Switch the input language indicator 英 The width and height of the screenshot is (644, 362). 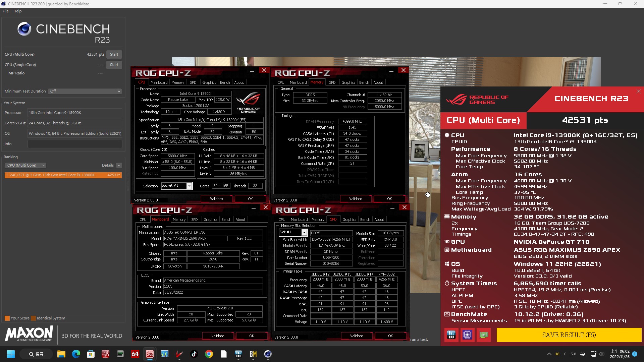click(583, 354)
